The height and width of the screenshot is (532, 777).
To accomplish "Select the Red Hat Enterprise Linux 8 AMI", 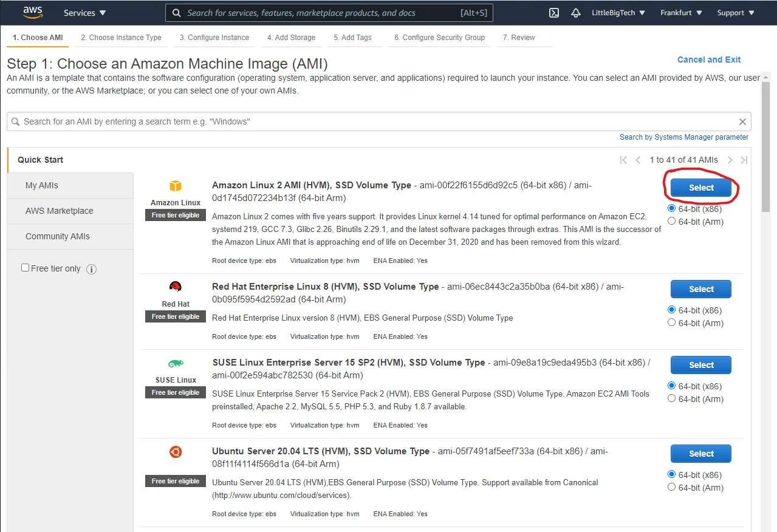I will (x=701, y=289).
